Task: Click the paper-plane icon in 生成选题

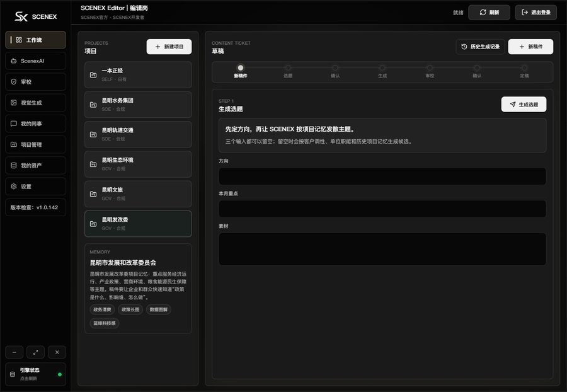Action: [x=513, y=105]
